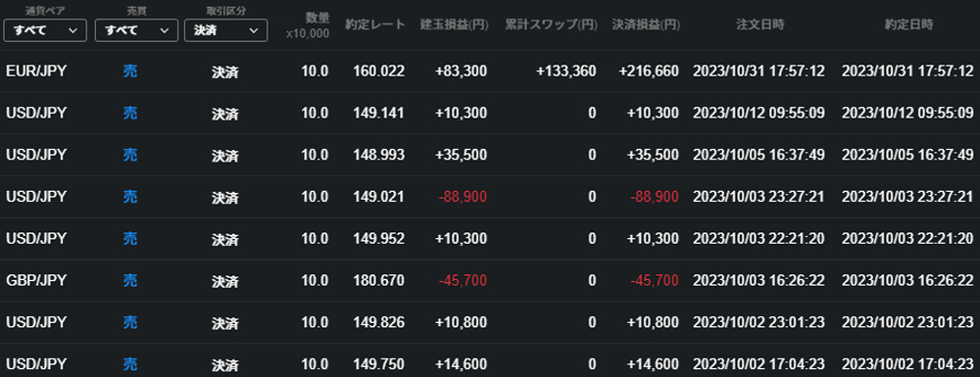The height and width of the screenshot is (377, 980).
Task: Click the USD/JPY entry dated 2023/10/02 17:04:23
Action: click(x=490, y=363)
